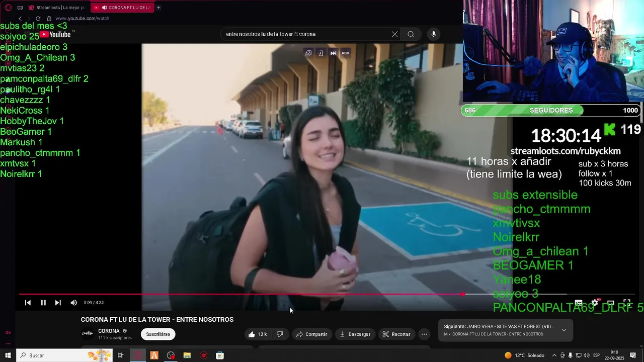Go to YouTube home via logo

click(55, 34)
